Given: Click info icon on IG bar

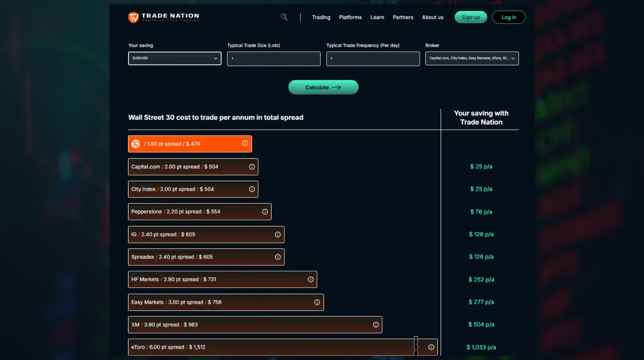Looking at the screenshot, I should [x=278, y=234].
